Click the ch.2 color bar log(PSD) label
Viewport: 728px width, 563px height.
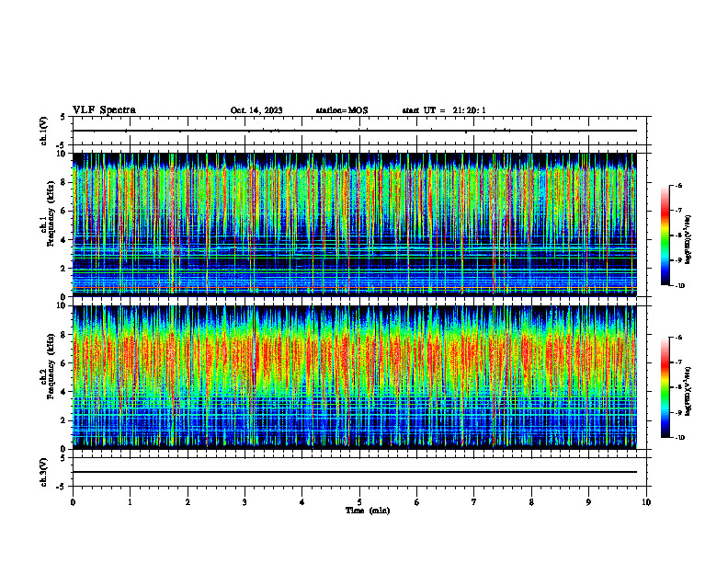pos(688,391)
